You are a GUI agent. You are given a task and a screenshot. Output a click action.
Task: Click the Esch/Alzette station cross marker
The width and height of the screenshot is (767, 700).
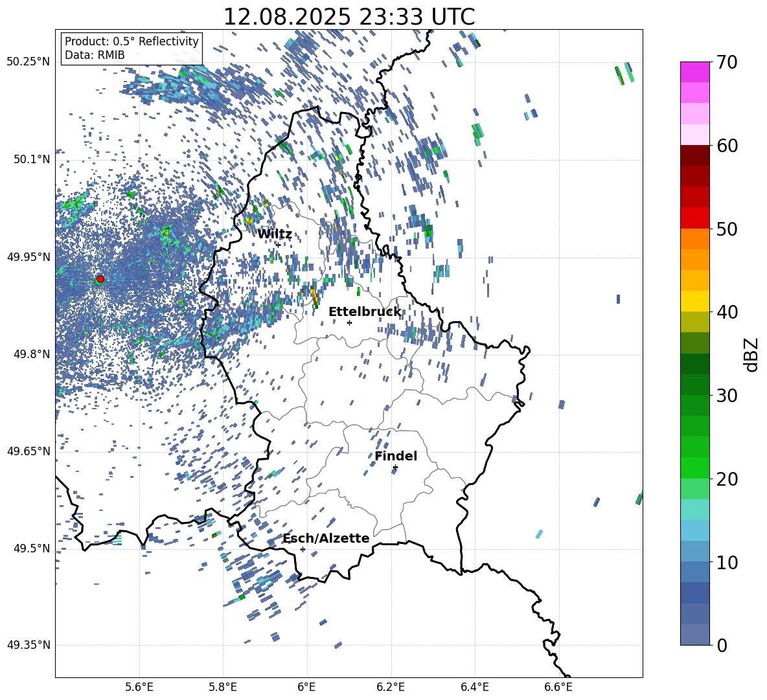[303, 549]
